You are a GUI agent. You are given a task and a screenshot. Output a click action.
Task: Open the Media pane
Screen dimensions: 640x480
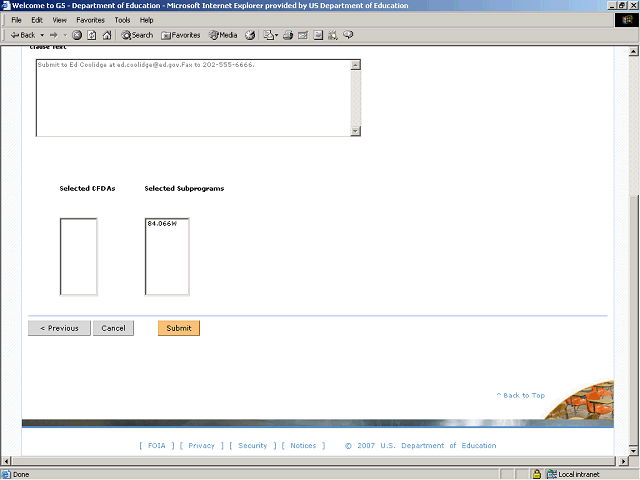tap(223, 35)
